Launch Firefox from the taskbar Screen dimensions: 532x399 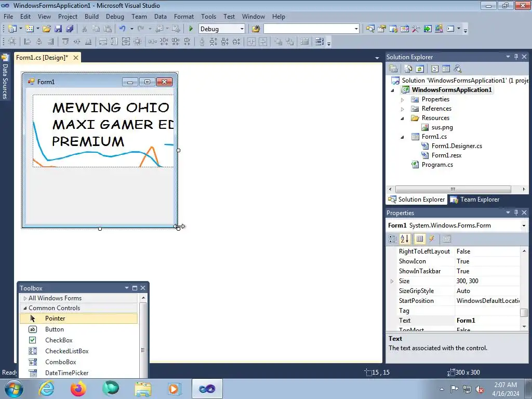[78, 389]
